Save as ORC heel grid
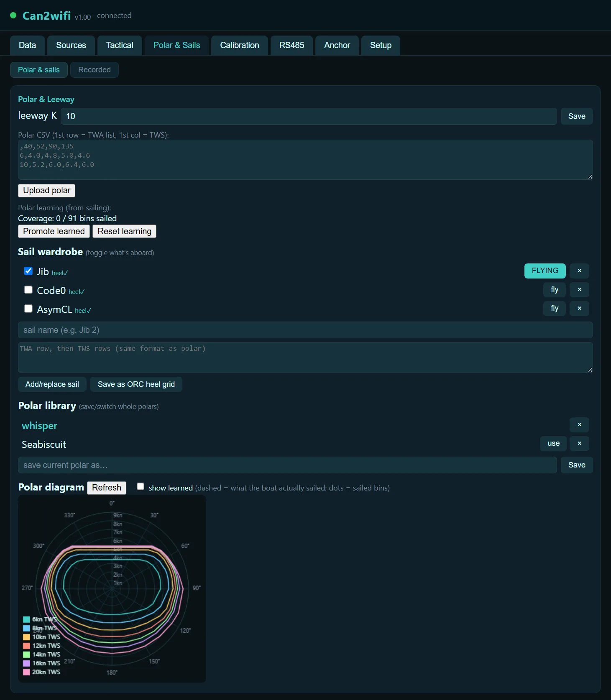Image resolution: width=611 pixels, height=700 pixels. pos(136,384)
